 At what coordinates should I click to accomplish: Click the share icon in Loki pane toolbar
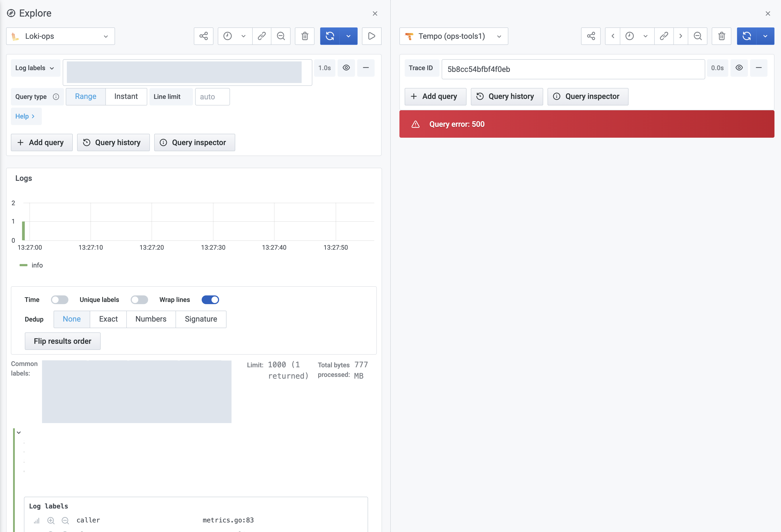coord(203,36)
